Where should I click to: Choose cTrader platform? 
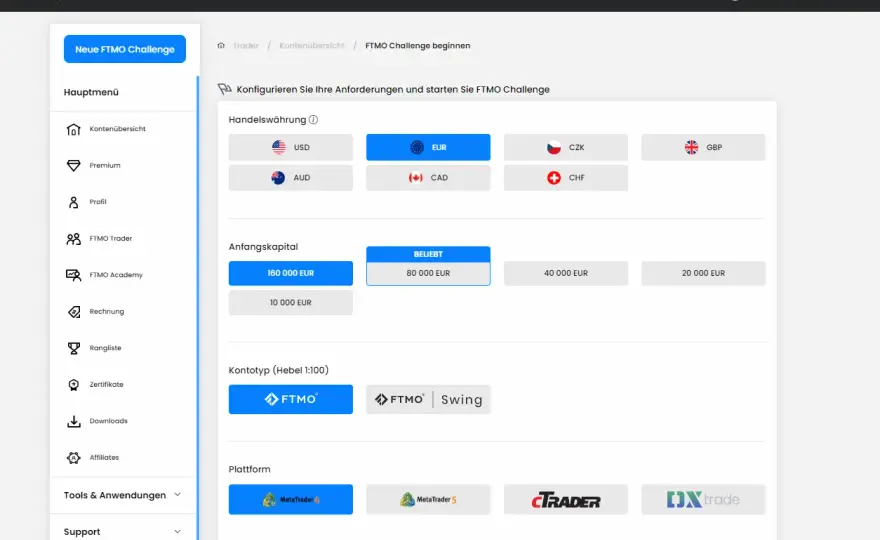[x=566, y=500]
